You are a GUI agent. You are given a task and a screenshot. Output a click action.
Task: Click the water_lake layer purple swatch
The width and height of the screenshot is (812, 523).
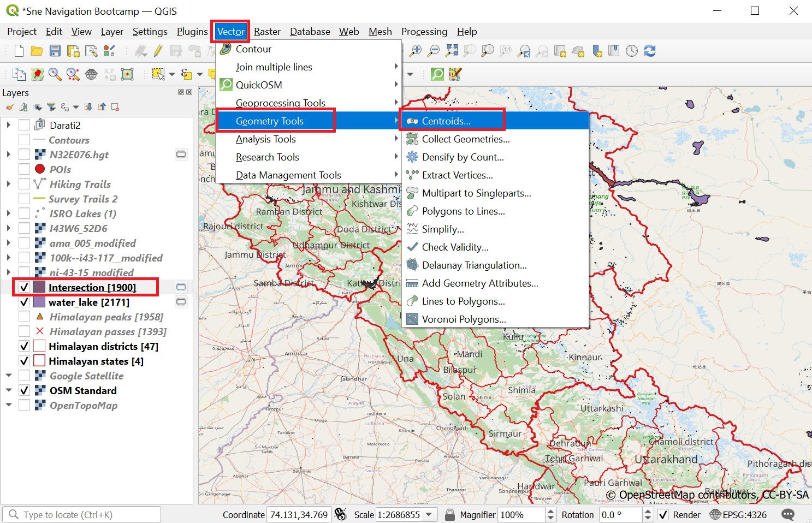point(39,302)
